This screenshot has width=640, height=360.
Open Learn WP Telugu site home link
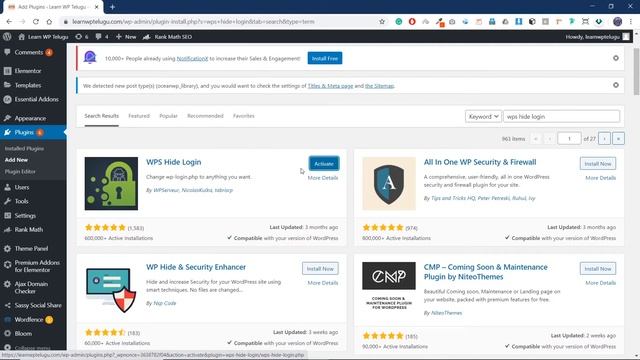[43, 37]
